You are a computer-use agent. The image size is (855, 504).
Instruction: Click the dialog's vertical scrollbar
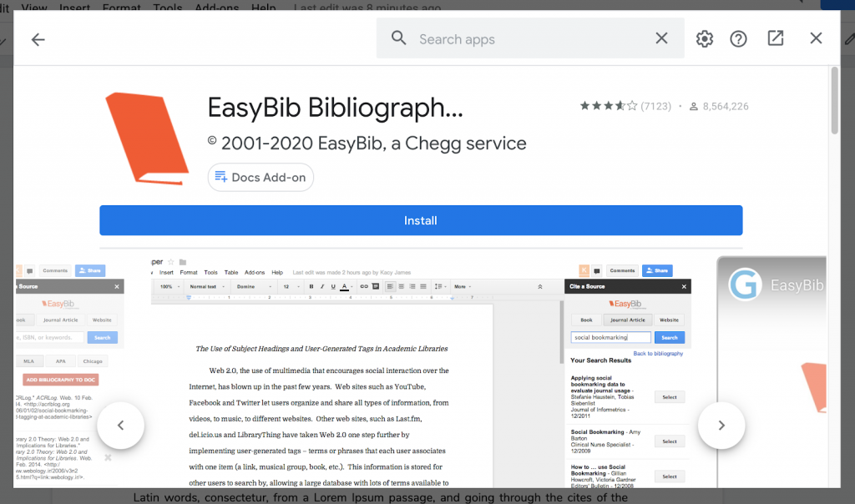tap(834, 100)
